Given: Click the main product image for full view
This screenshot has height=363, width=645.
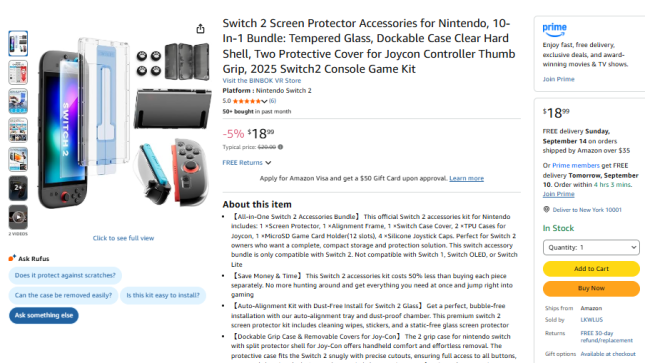Looking at the screenshot, I should point(123,123).
